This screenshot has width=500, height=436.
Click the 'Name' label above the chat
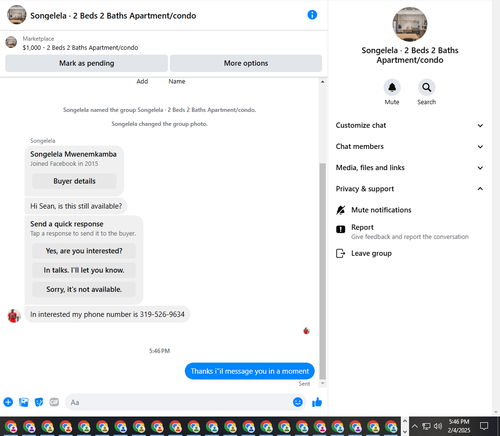click(177, 81)
